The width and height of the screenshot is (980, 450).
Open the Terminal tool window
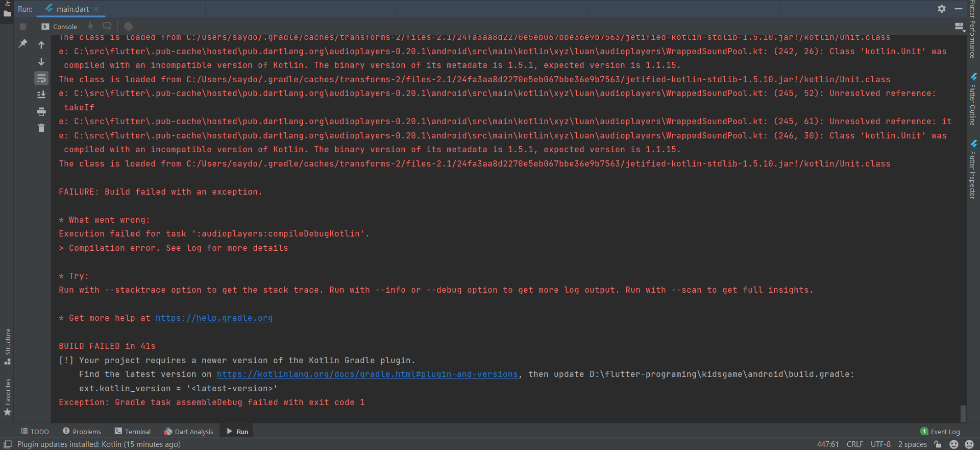(133, 432)
